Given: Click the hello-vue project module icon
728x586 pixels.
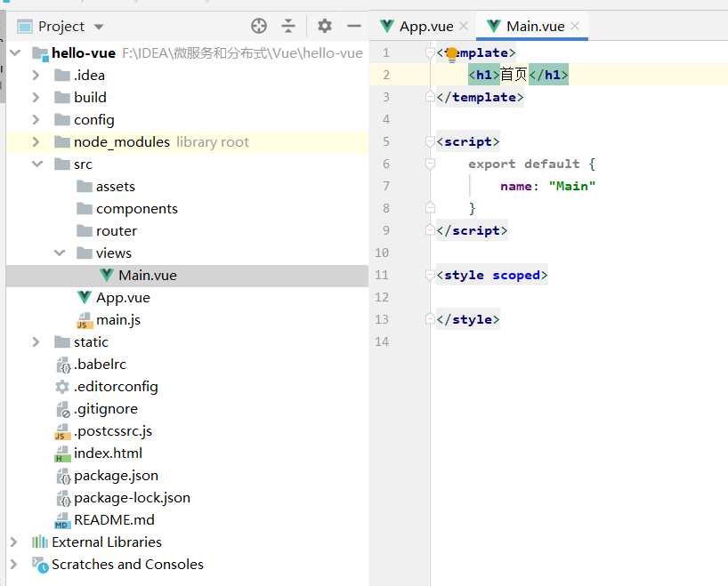Looking at the screenshot, I should [x=40, y=54].
